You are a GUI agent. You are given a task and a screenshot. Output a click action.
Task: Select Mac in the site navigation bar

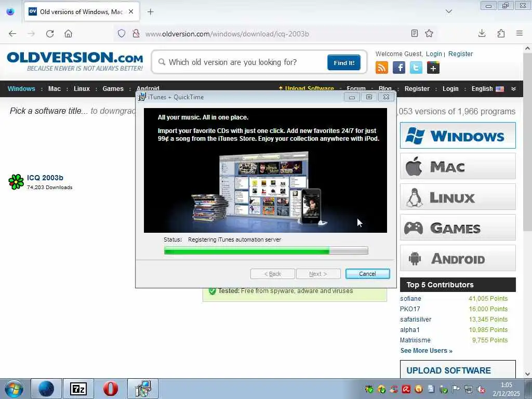[54, 88]
